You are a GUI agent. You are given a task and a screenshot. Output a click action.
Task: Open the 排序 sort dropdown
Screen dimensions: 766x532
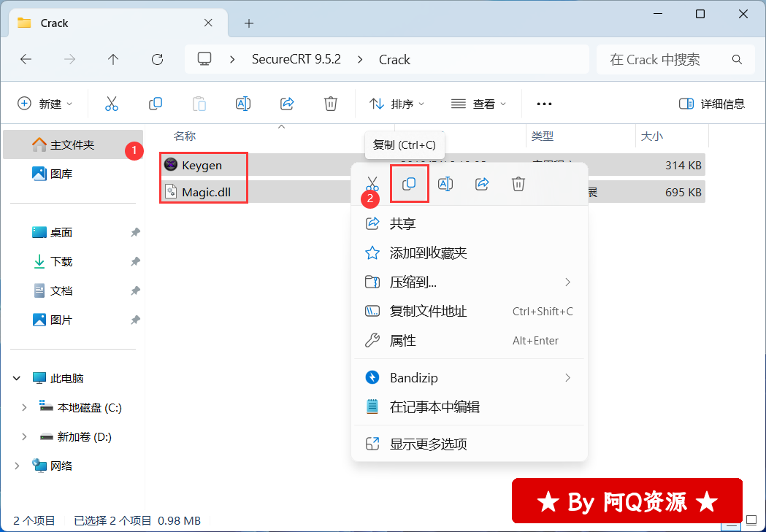(397, 104)
